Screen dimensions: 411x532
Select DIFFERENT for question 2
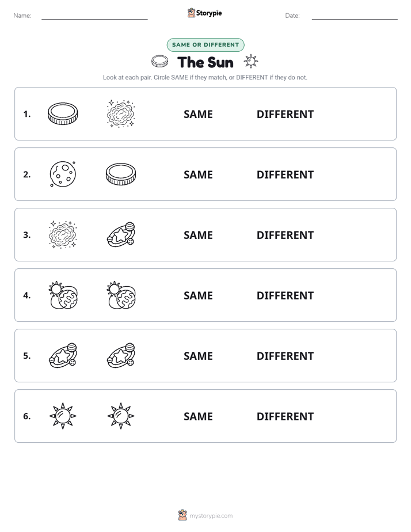click(285, 174)
